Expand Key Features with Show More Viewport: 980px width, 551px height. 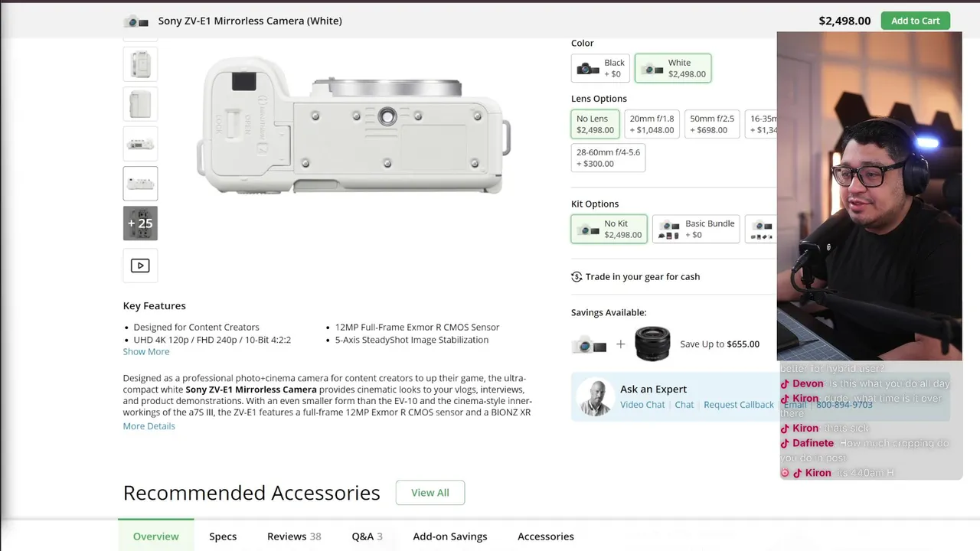(146, 352)
